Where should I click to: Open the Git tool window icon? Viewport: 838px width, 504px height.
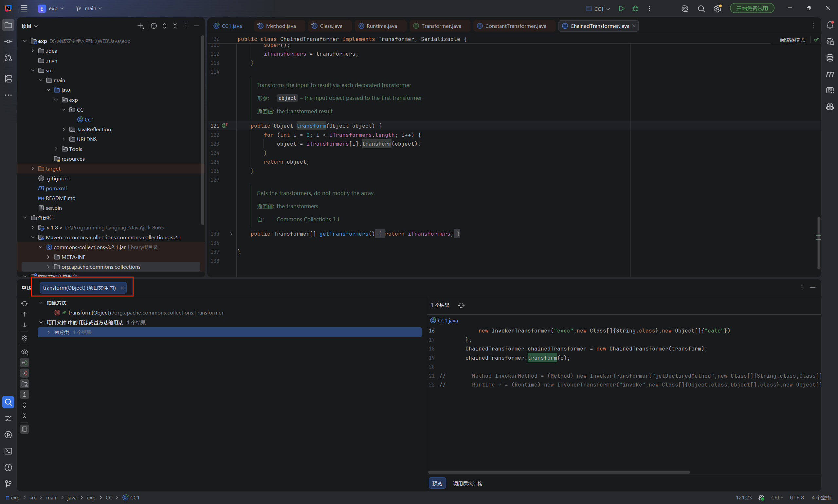[x=8, y=484]
